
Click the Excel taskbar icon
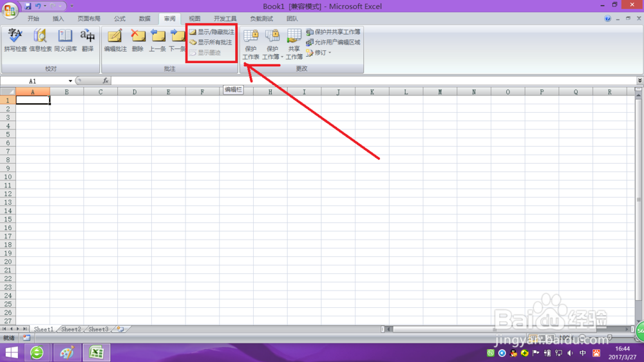(97, 352)
